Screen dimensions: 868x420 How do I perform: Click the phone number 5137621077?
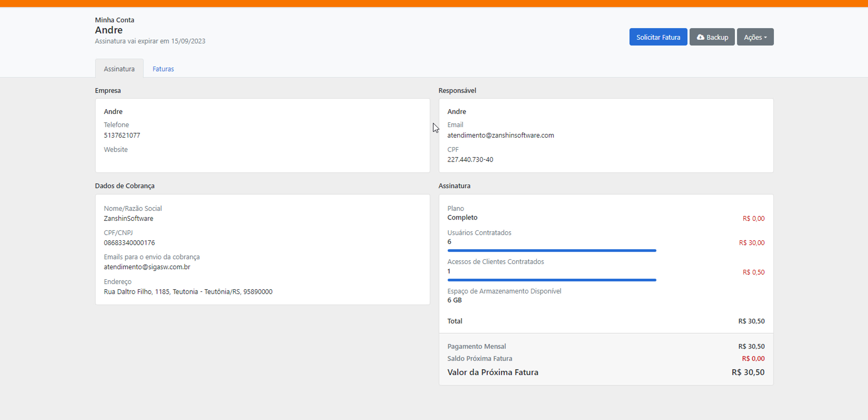pos(122,135)
